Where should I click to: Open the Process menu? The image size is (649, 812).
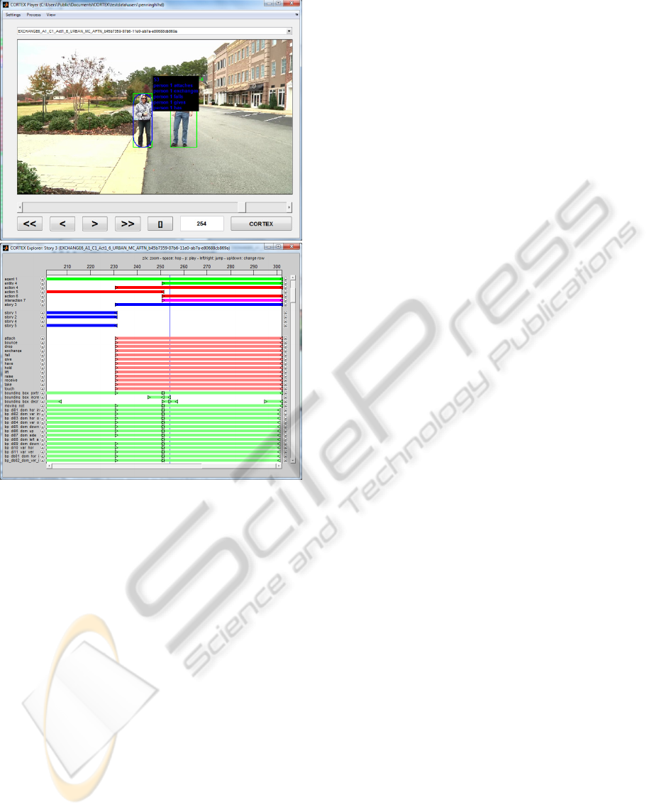point(33,14)
